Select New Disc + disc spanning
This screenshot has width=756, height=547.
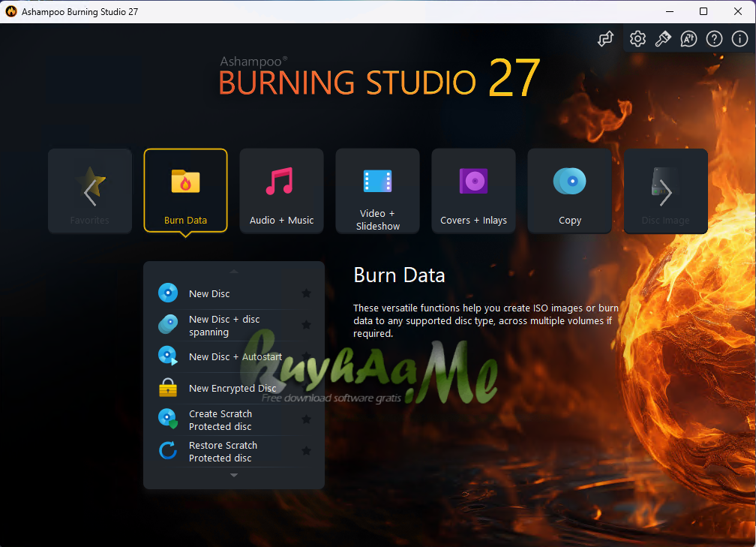pos(234,325)
